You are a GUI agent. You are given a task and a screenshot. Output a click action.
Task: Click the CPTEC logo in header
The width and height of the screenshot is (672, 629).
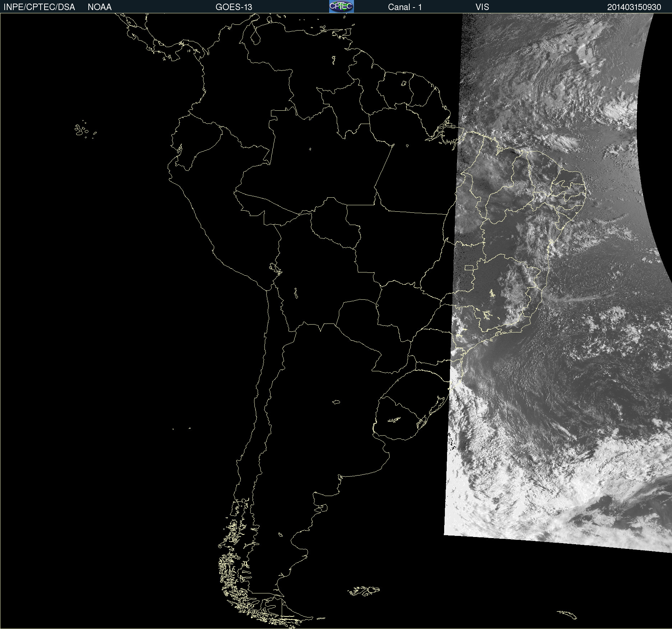click(341, 6)
